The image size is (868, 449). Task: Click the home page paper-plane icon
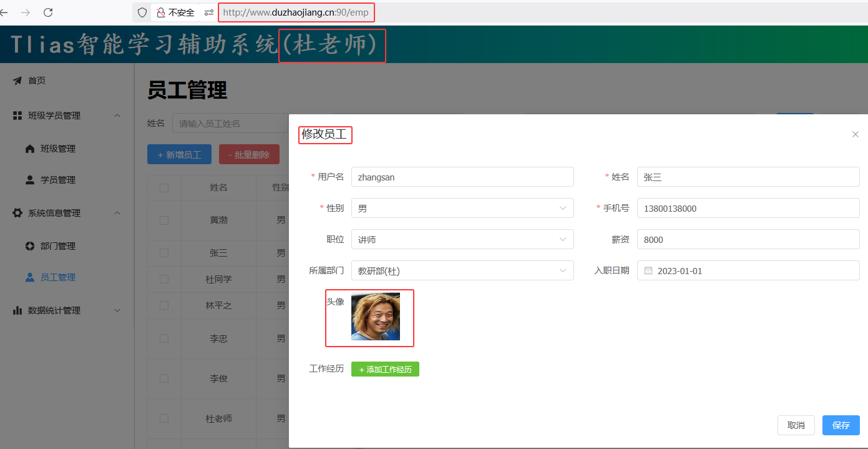click(17, 81)
